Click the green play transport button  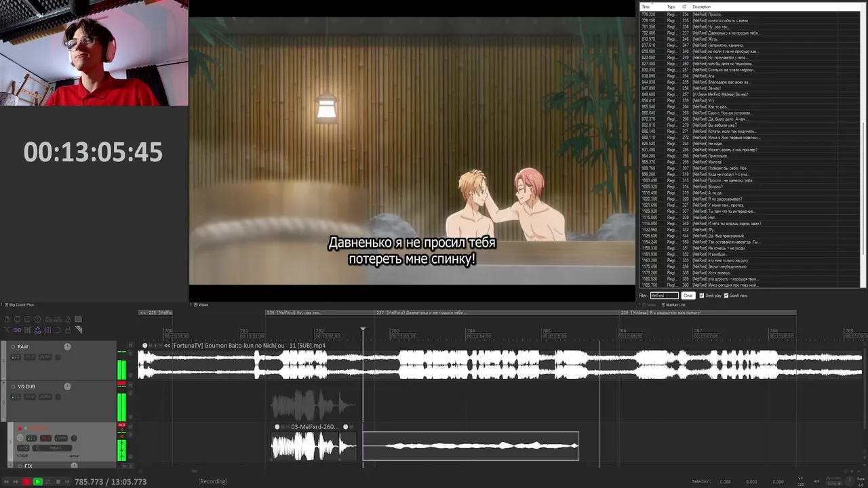pos(38,482)
